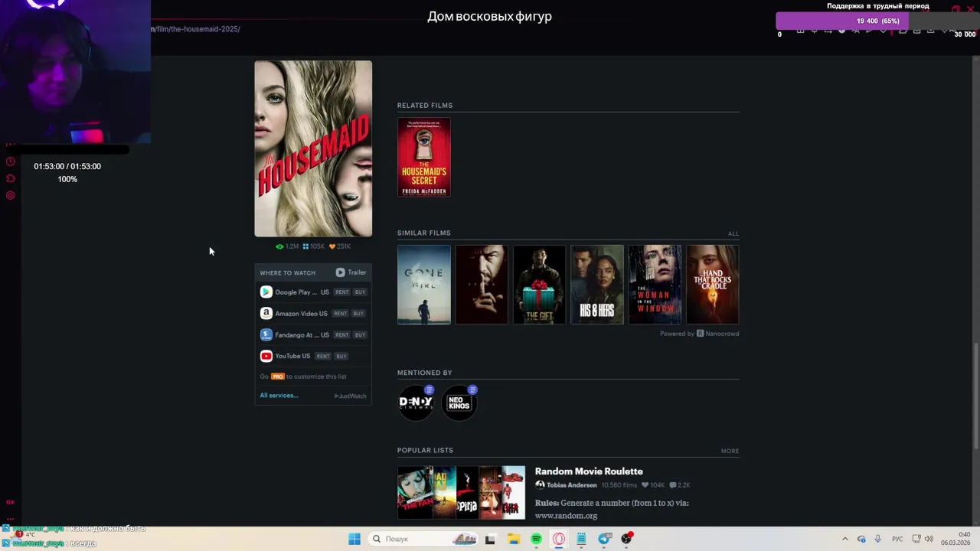
Task: Open the Gone Girl poster
Action: [x=424, y=285]
